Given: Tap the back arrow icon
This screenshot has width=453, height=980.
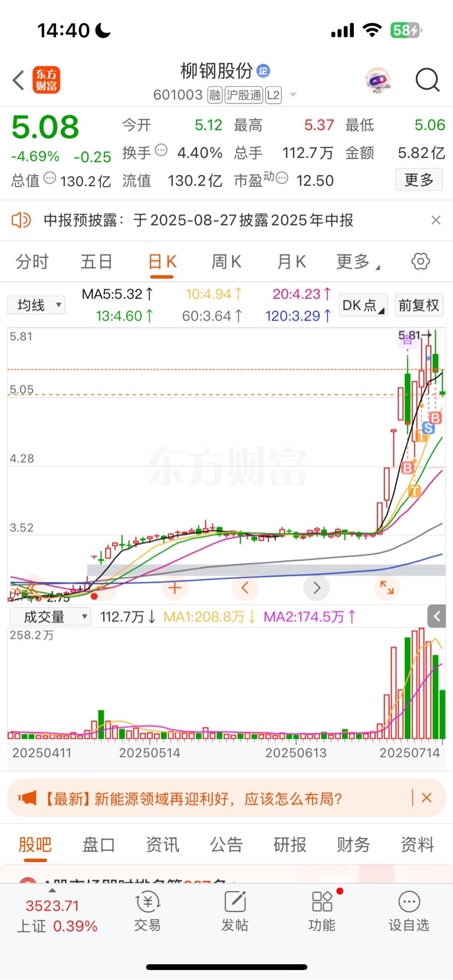Looking at the screenshot, I should [x=18, y=80].
